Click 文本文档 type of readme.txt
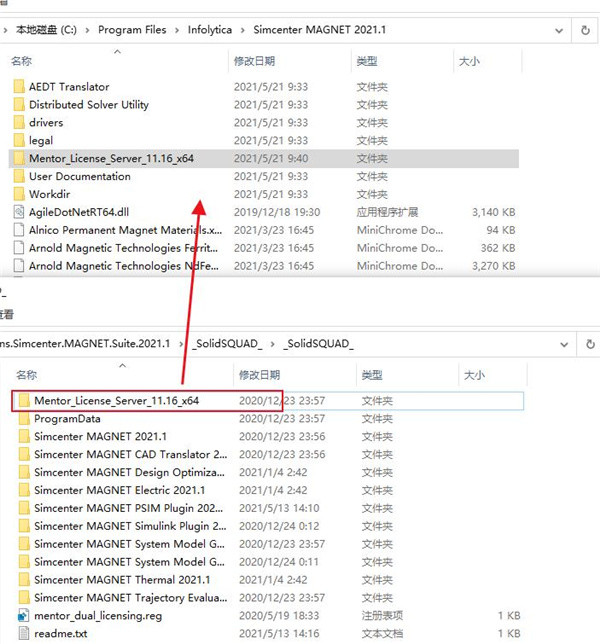The image size is (600, 644). (382, 633)
